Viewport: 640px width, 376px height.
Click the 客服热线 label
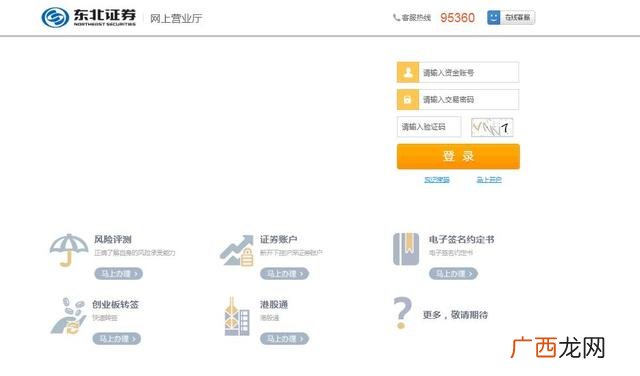[416, 18]
